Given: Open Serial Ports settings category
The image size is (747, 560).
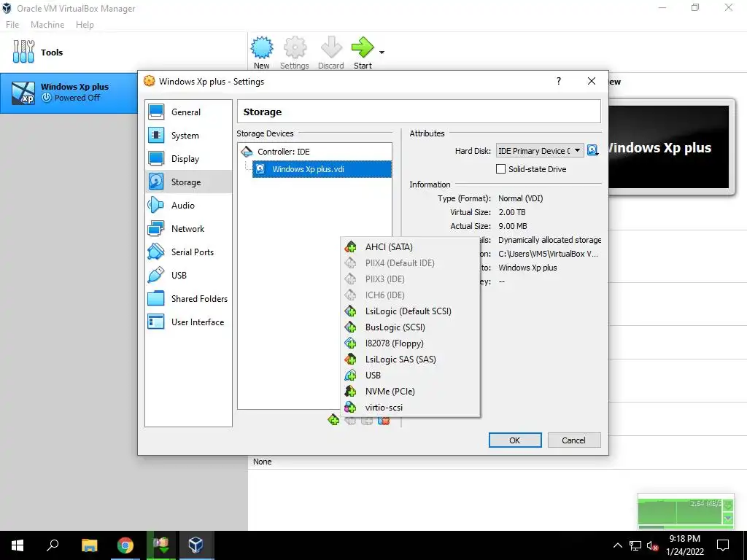Looking at the screenshot, I should 189,252.
